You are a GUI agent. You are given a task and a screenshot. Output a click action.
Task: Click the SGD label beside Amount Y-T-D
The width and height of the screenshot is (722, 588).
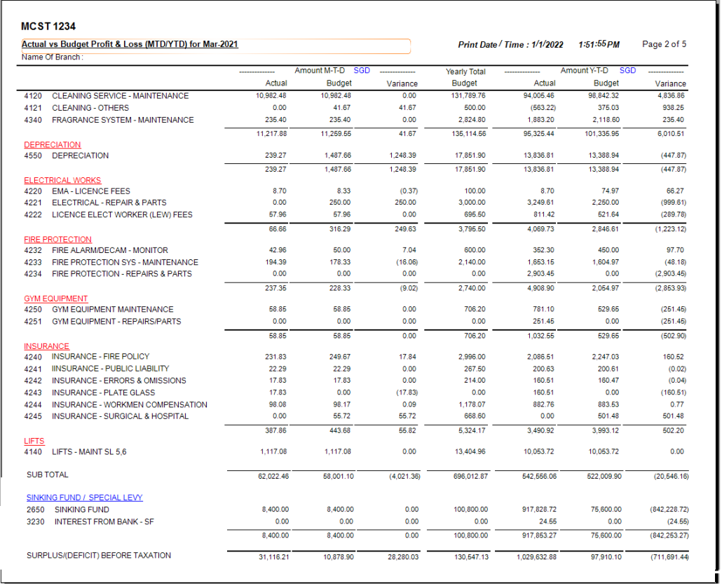pyautogui.click(x=627, y=71)
